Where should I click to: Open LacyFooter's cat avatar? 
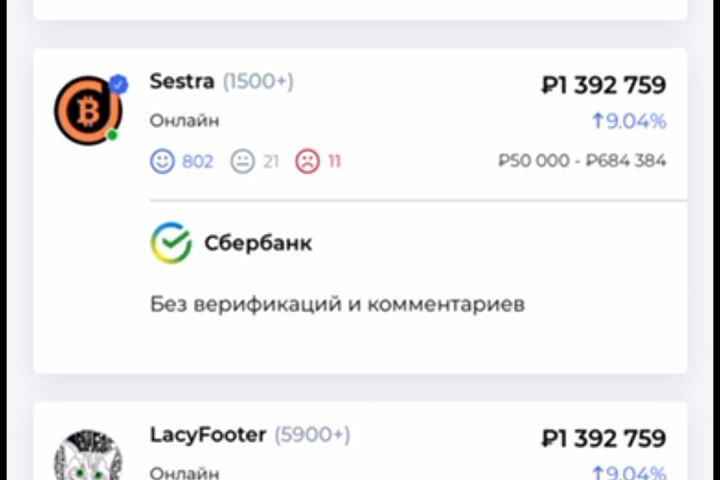87,458
